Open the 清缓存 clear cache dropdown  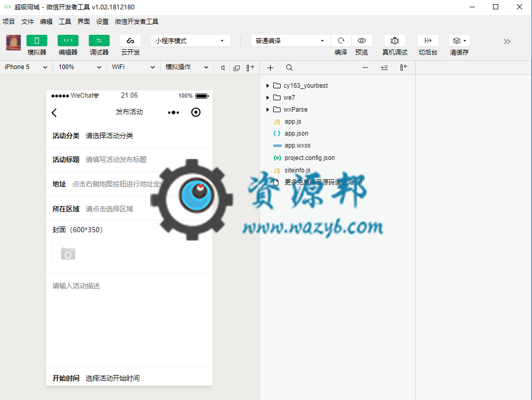(x=459, y=41)
